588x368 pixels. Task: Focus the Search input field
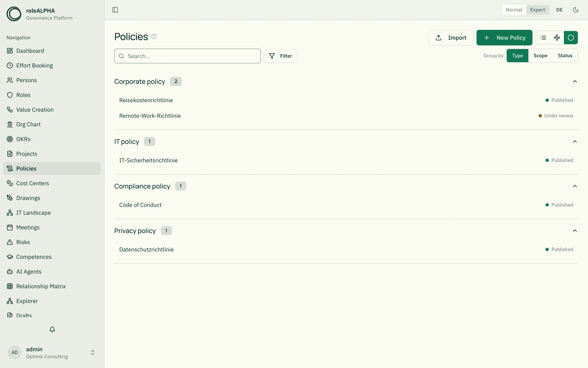click(187, 56)
